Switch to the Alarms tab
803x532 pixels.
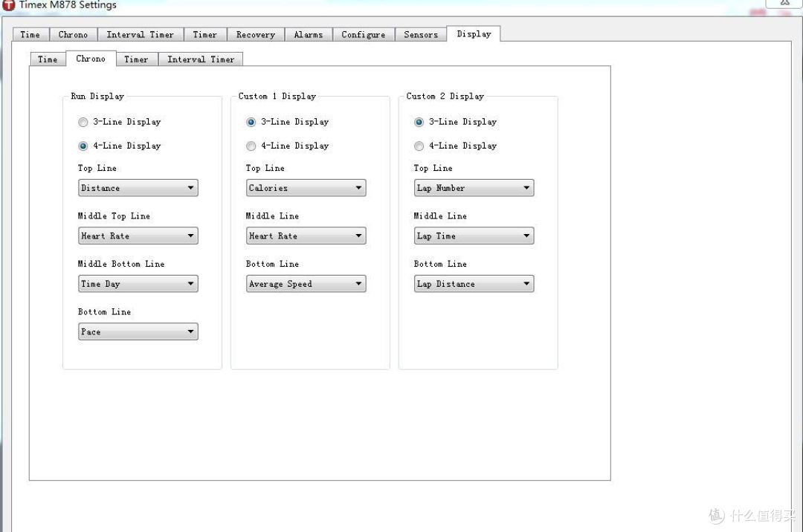click(x=309, y=35)
